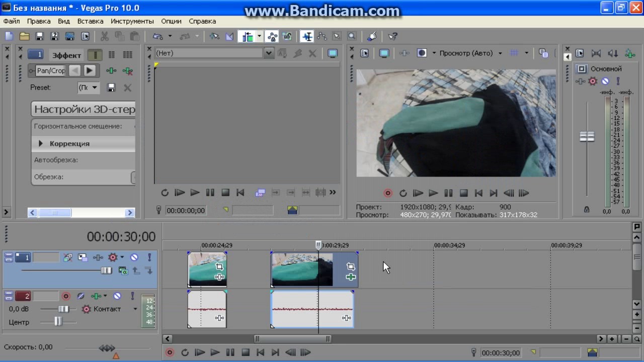Viewport: 644px width, 362px height.
Task: Toggle Enable Snapping icon in toolbar
Action: click(x=215, y=36)
